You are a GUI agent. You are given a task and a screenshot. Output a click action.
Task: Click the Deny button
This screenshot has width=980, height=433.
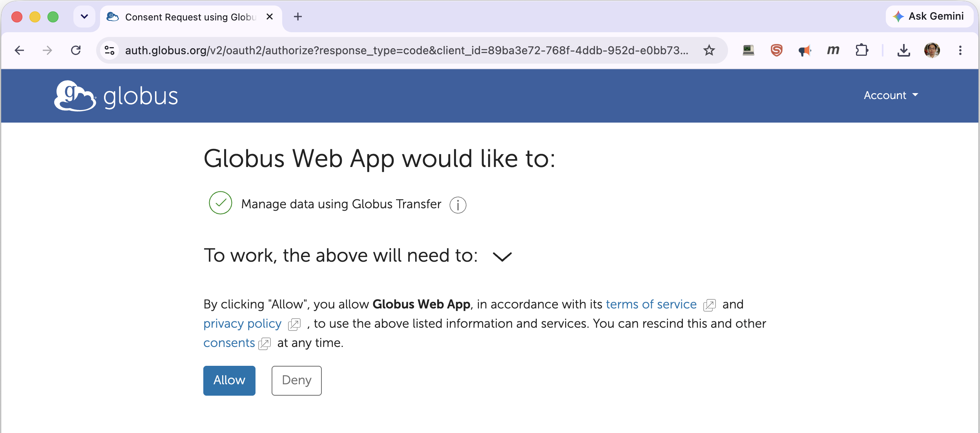(x=296, y=380)
